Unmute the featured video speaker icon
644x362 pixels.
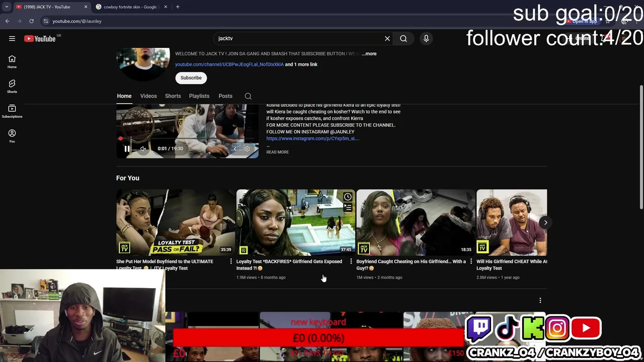click(x=143, y=148)
